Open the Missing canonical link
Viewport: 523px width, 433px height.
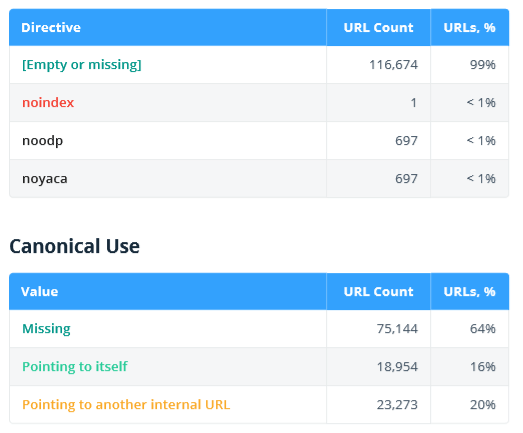click(46, 329)
